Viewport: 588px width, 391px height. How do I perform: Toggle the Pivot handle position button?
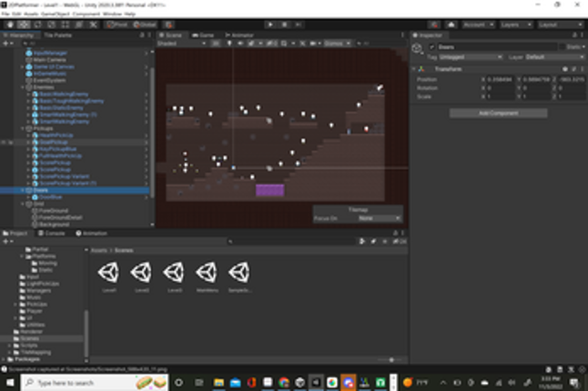click(x=117, y=25)
